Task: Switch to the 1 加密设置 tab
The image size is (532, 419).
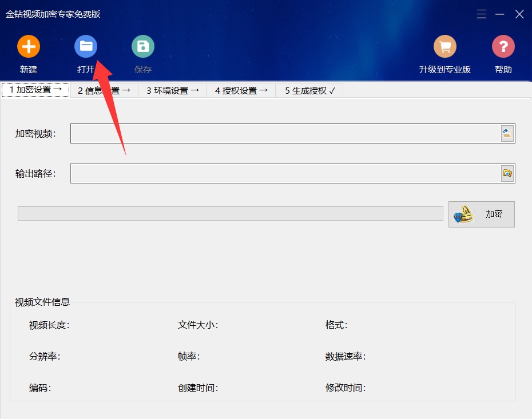Action: (x=35, y=90)
